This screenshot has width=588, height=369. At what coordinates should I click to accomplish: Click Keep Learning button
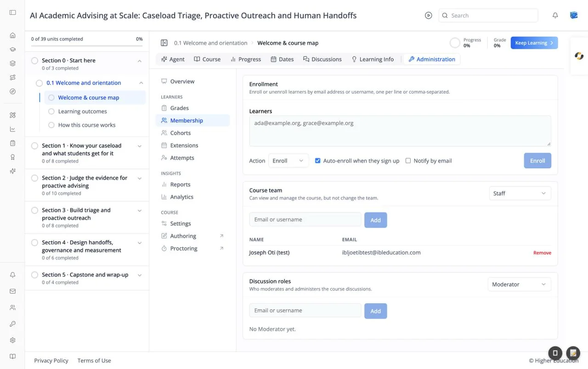(534, 43)
